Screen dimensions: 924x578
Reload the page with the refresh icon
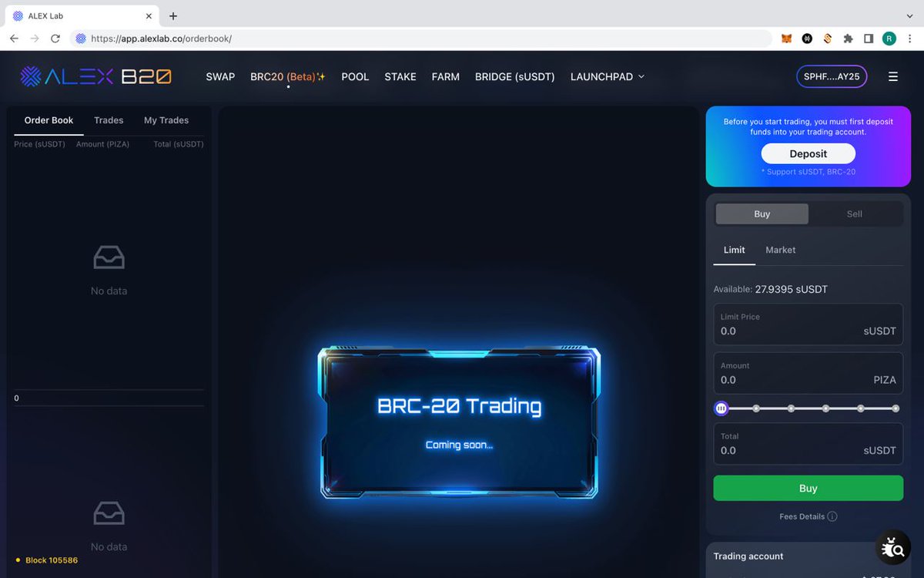tap(55, 39)
